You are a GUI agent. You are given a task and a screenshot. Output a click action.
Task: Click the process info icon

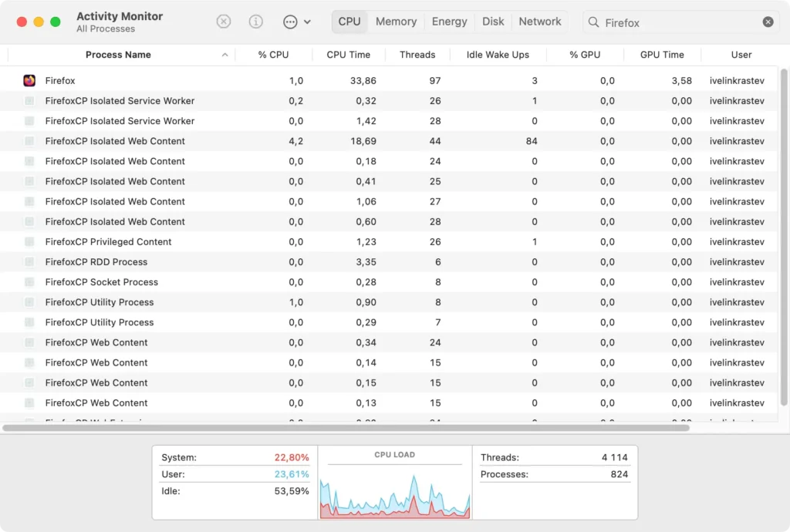[256, 22]
